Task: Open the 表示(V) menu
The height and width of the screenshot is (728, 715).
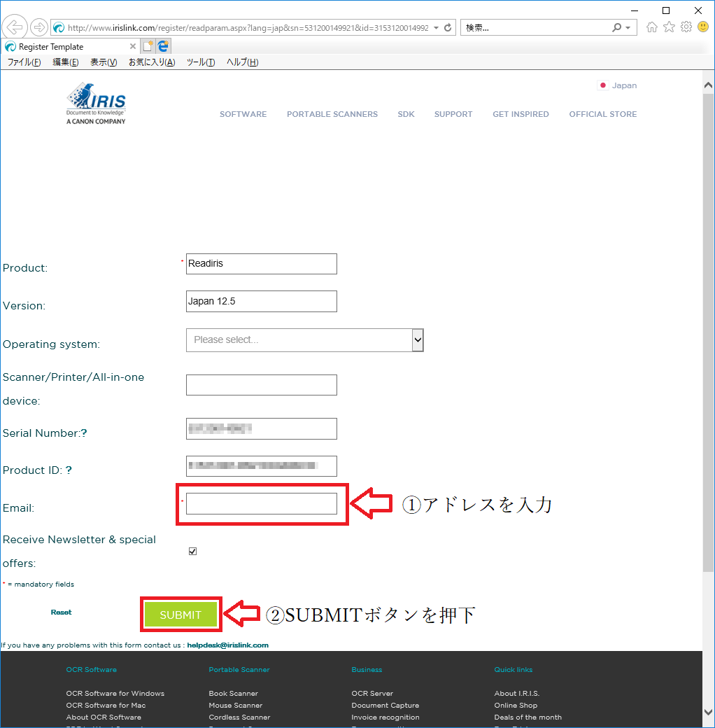Action: click(104, 62)
